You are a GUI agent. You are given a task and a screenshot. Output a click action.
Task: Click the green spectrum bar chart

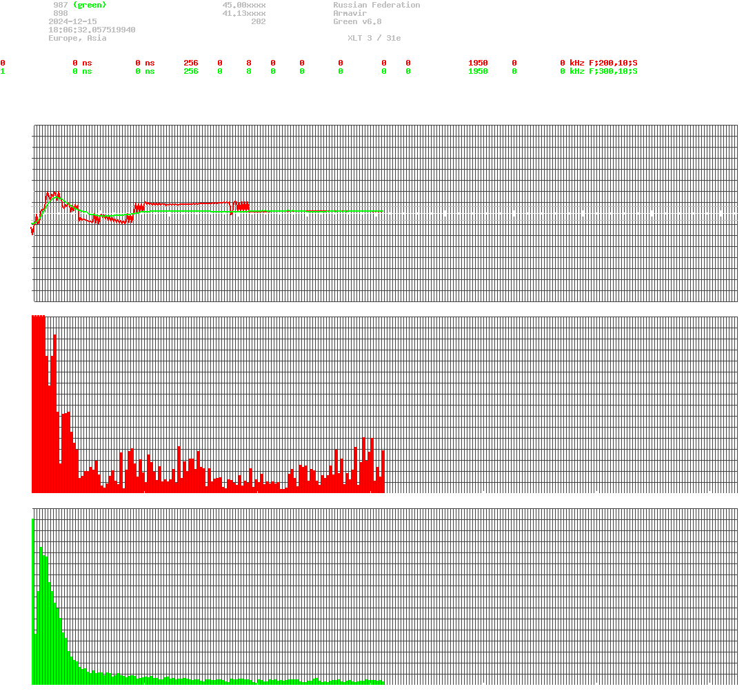pyautogui.click(x=385, y=596)
